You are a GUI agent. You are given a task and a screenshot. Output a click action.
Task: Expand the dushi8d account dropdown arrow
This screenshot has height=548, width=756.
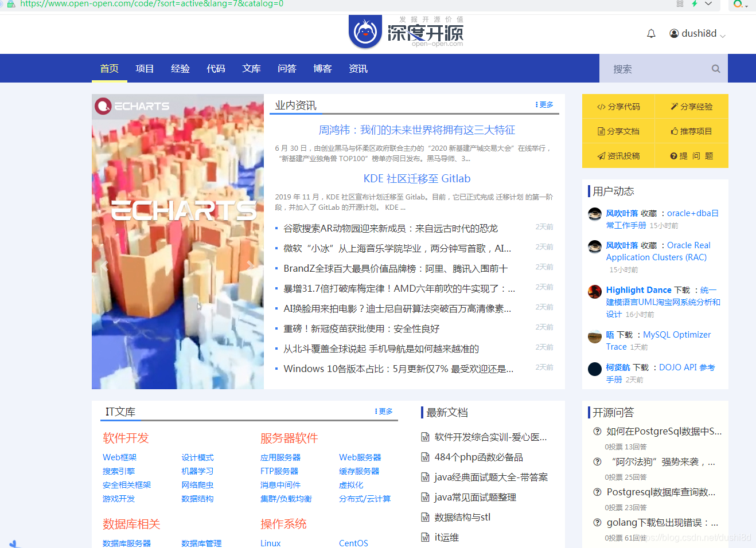click(x=723, y=36)
